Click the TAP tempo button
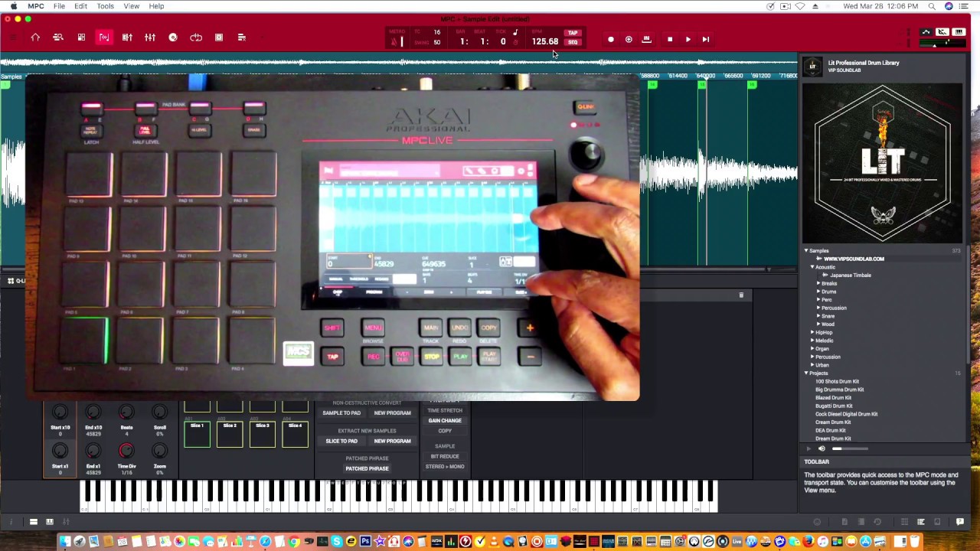This screenshot has height=551, width=980. tap(573, 34)
